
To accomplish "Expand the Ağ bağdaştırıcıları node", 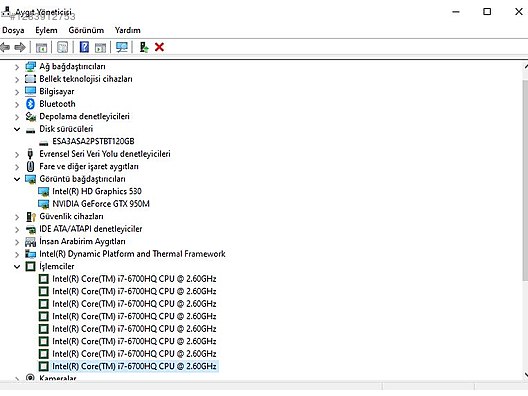I will pos(17,67).
